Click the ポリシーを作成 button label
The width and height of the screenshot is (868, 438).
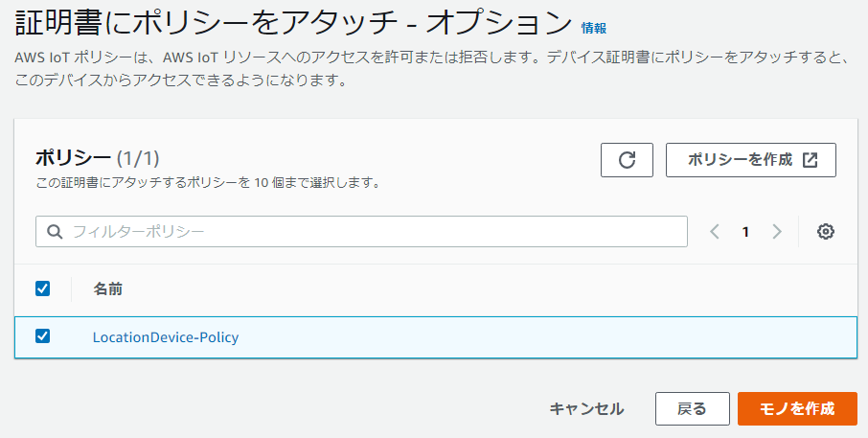tap(740, 160)
